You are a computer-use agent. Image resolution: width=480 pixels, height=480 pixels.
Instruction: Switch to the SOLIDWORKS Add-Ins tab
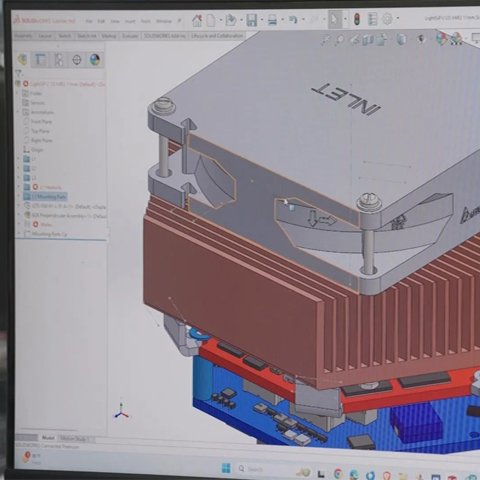(x=165, y=35)
